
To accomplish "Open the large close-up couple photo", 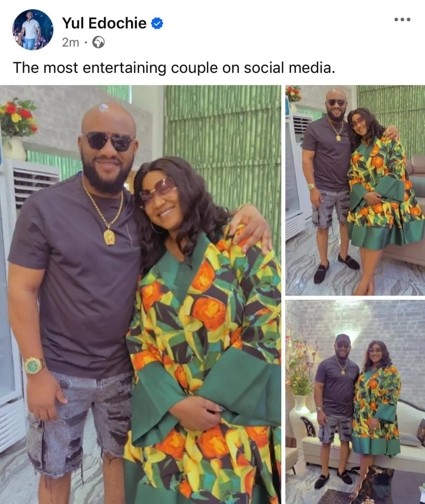I will pyautogui.click(x=140, y=294).
